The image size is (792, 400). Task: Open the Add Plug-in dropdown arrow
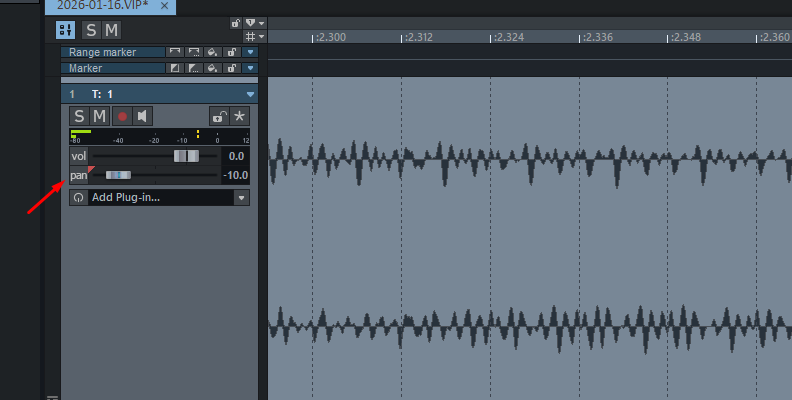[x=241, y=197]
